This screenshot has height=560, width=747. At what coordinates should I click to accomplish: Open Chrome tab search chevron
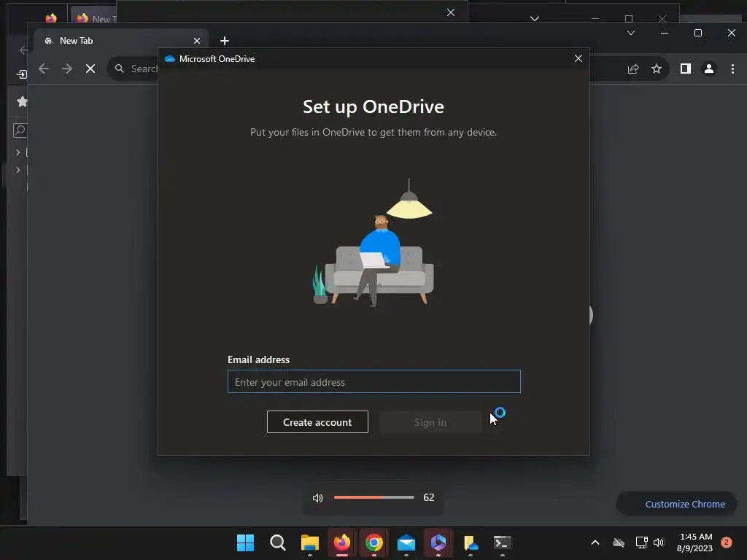point(631,33)
